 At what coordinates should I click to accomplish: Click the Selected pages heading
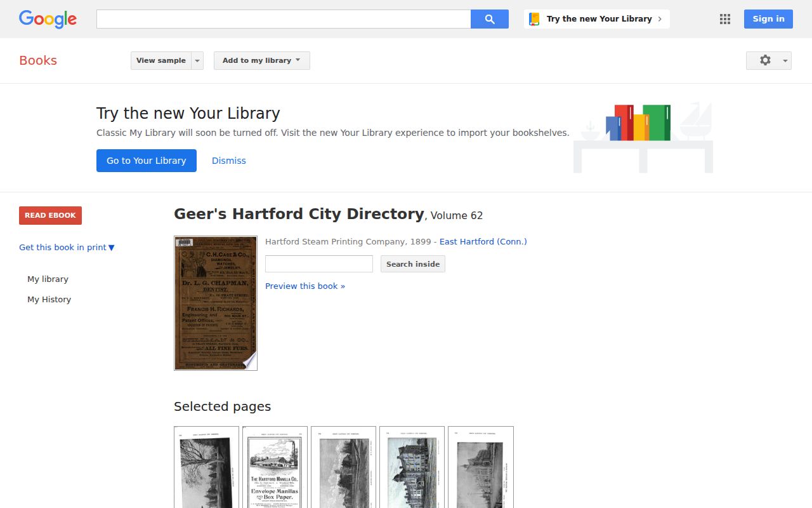click(222, 406)
